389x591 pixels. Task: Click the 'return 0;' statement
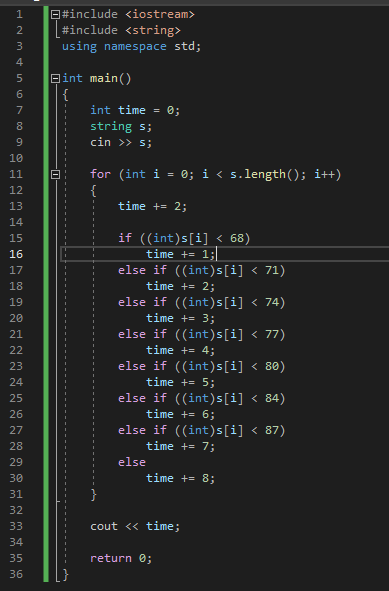[121, 558]
